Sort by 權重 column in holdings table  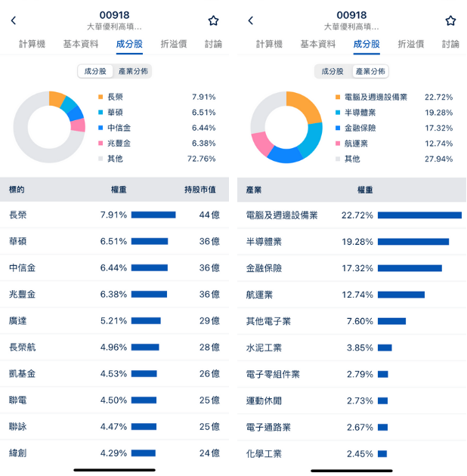click(119, 190)
